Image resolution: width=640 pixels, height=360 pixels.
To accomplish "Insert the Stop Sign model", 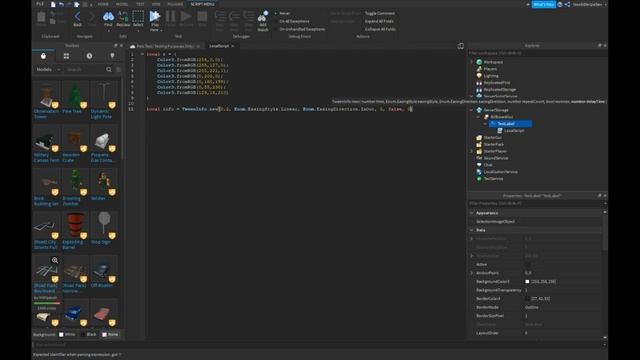I will pos(104,225).
